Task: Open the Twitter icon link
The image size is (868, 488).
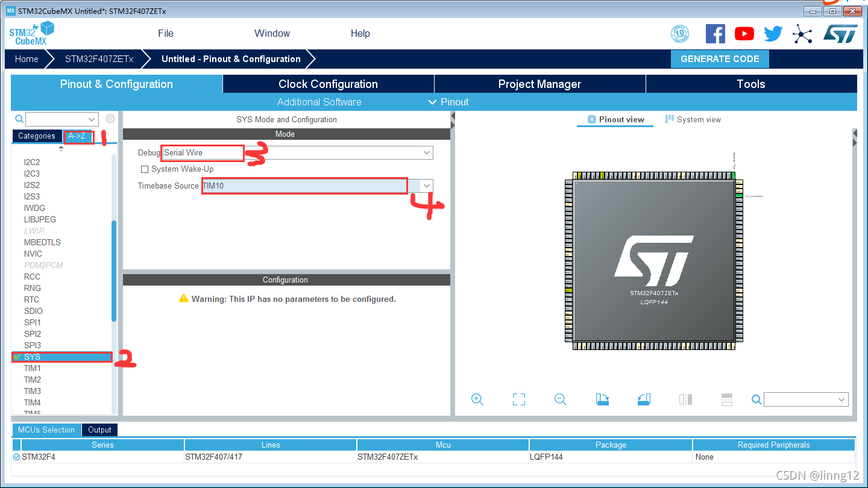Action: pos(773,34)
